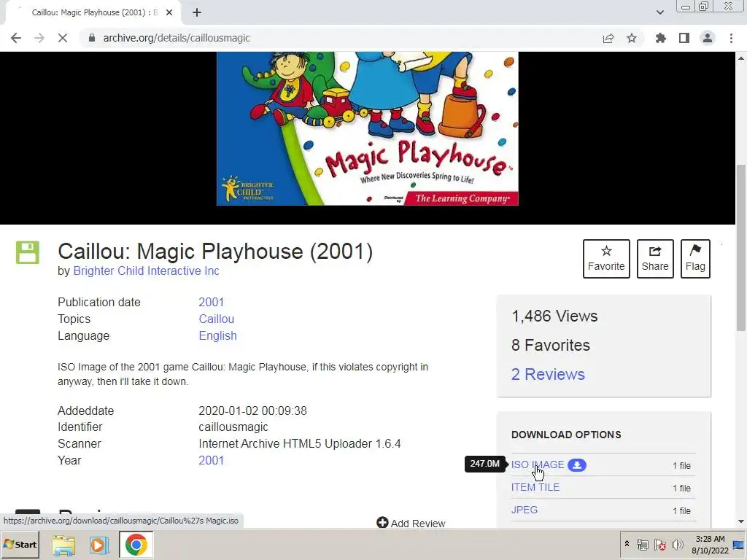Open a new tab with plus button

pyautogui.click(x=197, y=12)
